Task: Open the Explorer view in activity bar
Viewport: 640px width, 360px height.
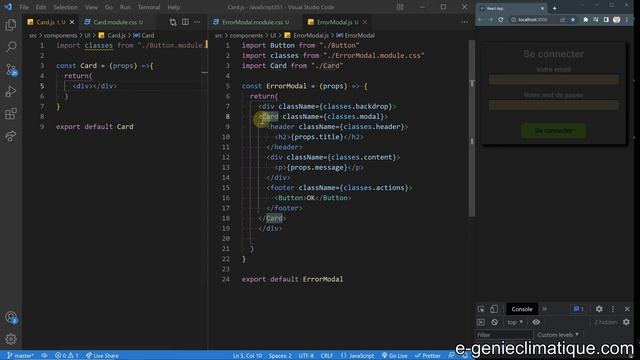Action: [x=11, y=25]
